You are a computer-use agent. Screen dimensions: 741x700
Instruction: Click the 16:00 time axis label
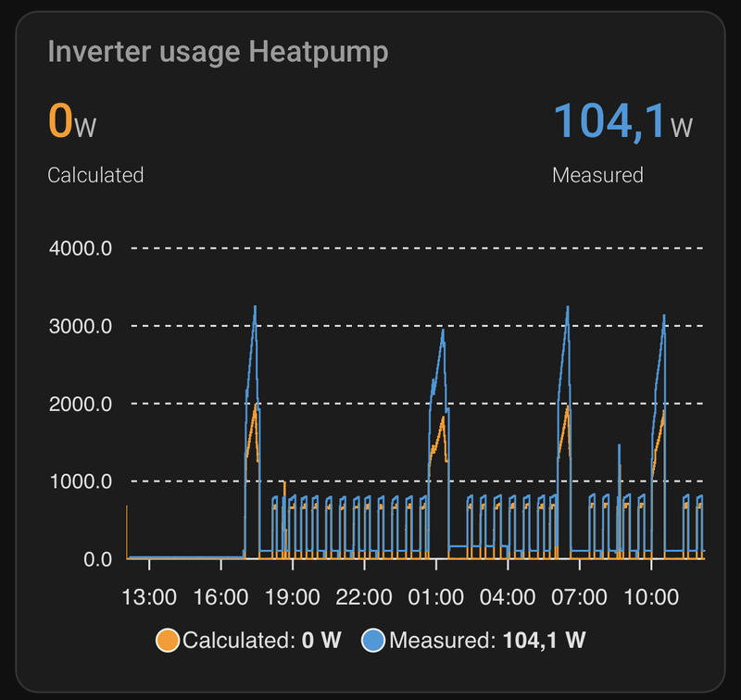tap(220, 596)
